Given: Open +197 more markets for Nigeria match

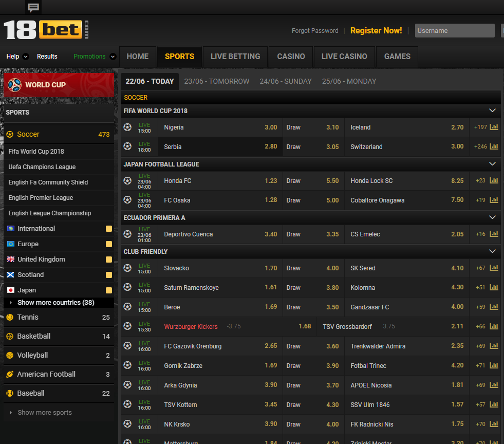Looking at the screenshot, I should pos(480,127).
